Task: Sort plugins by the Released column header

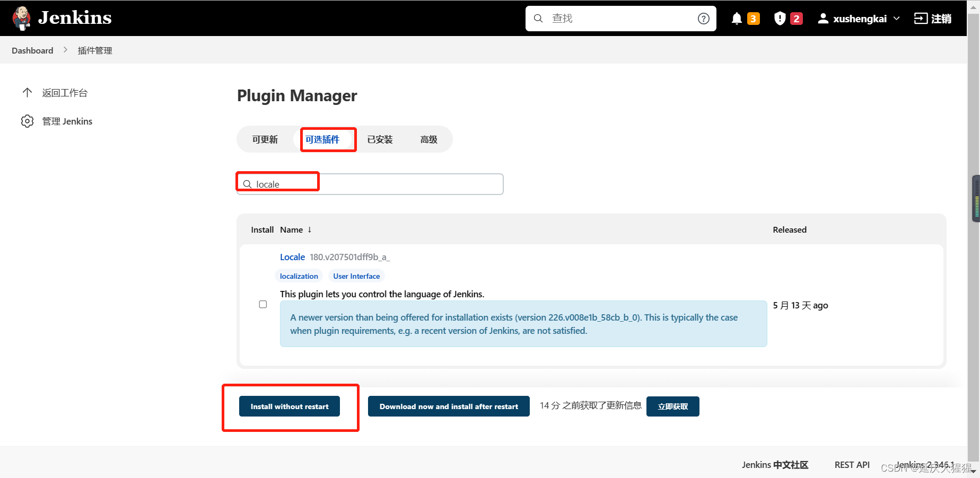Action: (790, 229)
